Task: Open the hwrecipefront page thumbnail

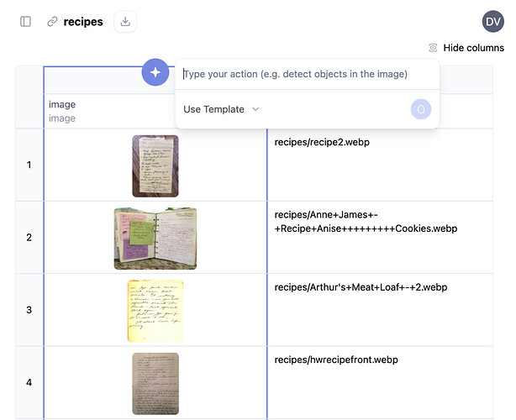Action: 155,384
